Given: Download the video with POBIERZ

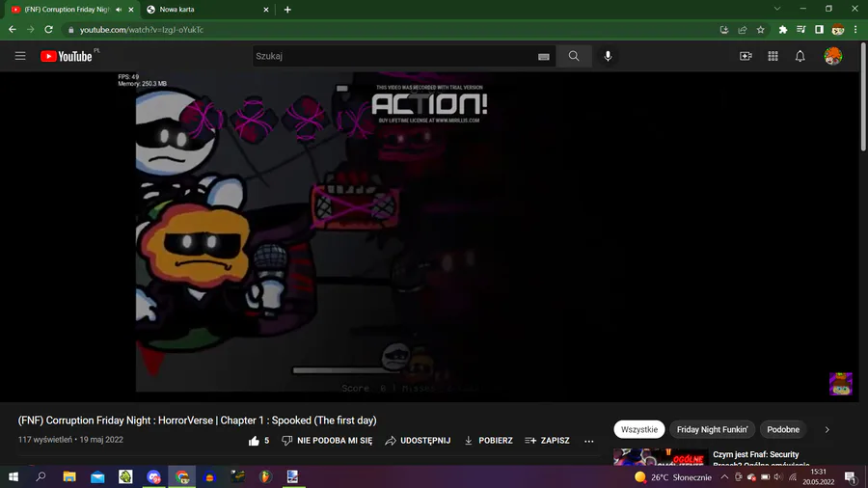Looking at the screenshot, I should [x=488, y=441].
